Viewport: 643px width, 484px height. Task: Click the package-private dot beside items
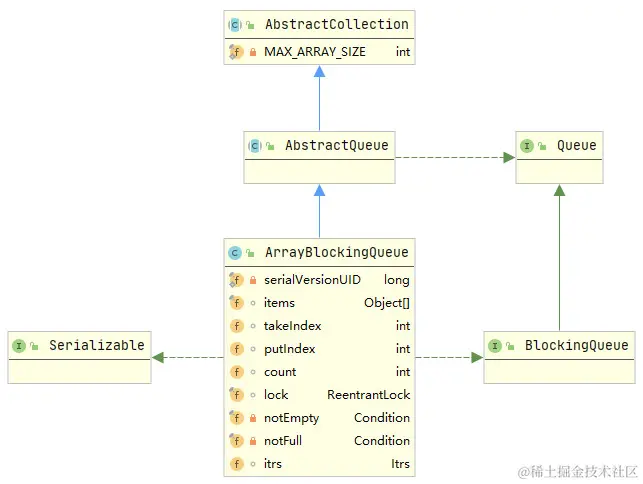click(253, 303)
